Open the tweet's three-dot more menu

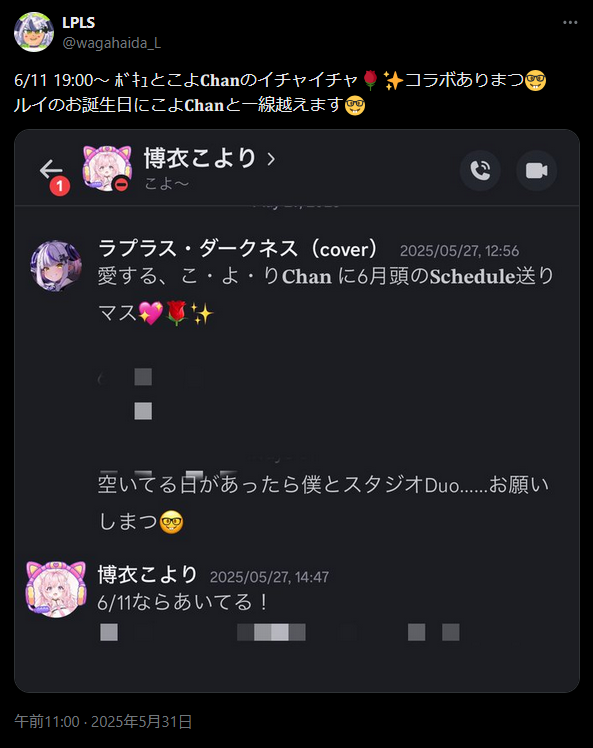pos(570,22)
